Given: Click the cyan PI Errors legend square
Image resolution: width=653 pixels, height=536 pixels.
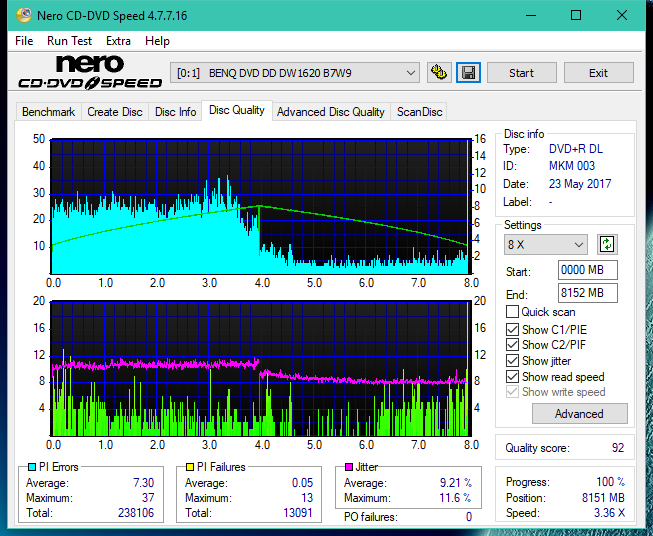Looking at the screenshot, I should (32, 467).
